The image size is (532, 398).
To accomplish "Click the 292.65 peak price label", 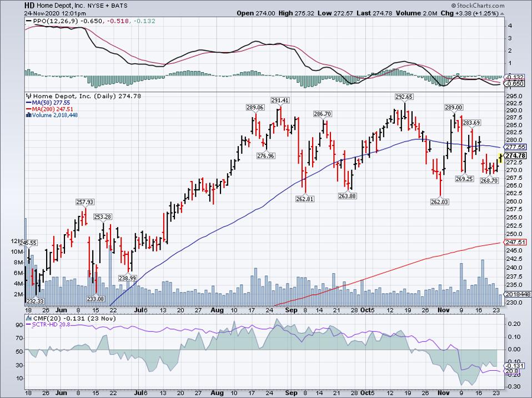I will [x=404, y=97].
